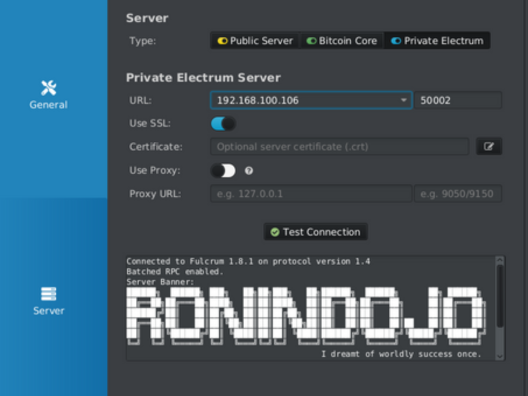The height and width of the screenshot is (396, 528).
Task: Click the log scrollbar down arrow
Action: point(500,356)
